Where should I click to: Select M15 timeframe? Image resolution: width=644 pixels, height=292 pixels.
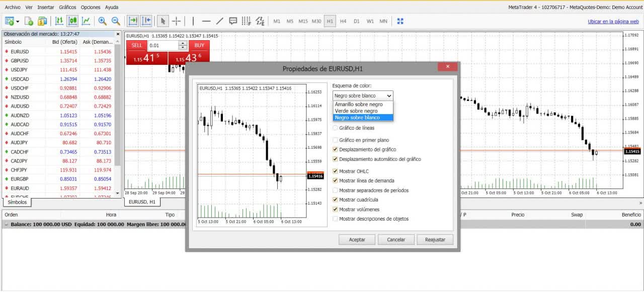tap(303, 21)
